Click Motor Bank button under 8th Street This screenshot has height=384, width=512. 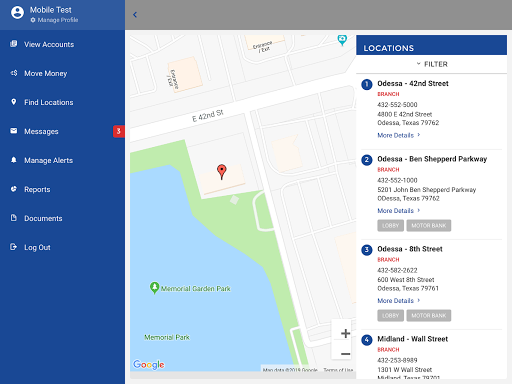[x=429, y=316]
